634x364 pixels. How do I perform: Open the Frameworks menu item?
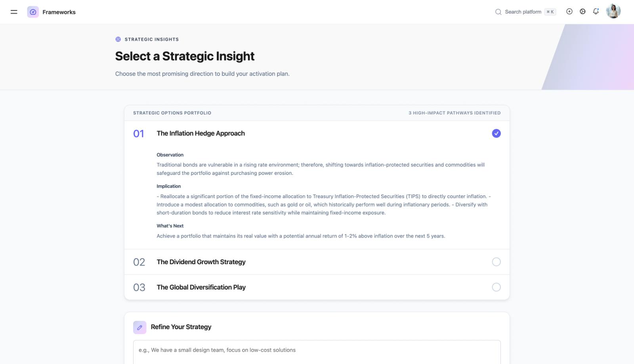(59, 12)
